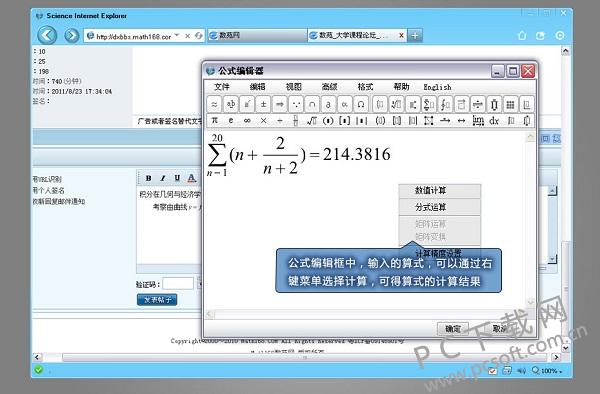The width and height of the screenshot is (600, 394).
Task: Open the partial derivative symbols palette
Action: 328,104
